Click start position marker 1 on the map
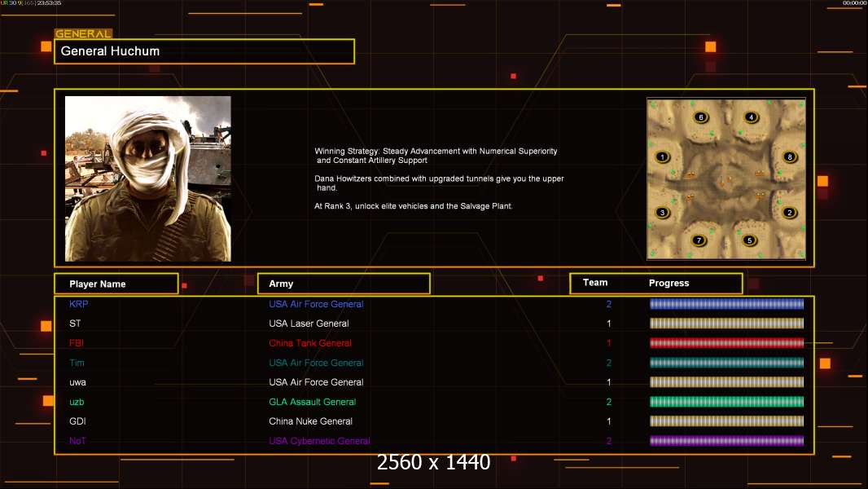The height and width of the screenshot is (489, 868). pyautogui.click(x=662, y=157)
